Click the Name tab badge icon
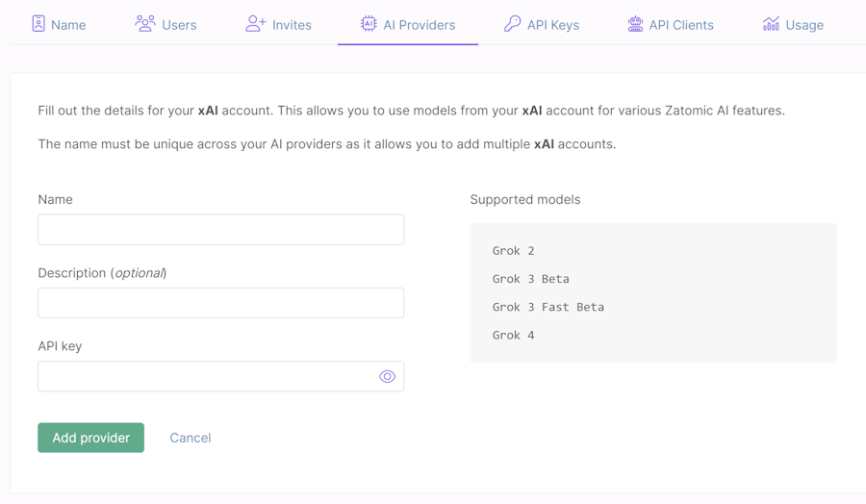Image resolution: width=866 pixels, height=504 pixels. point(38,24)
